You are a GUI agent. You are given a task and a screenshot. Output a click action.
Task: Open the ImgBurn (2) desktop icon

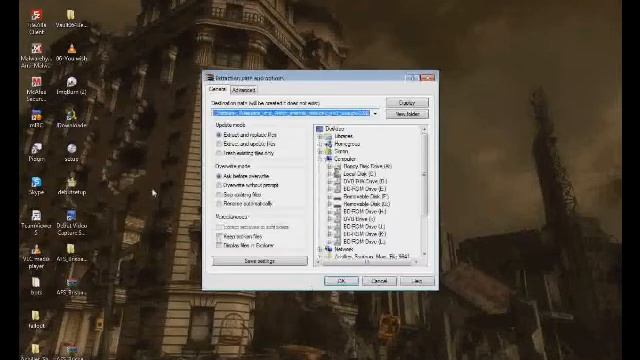coord(71,85)
